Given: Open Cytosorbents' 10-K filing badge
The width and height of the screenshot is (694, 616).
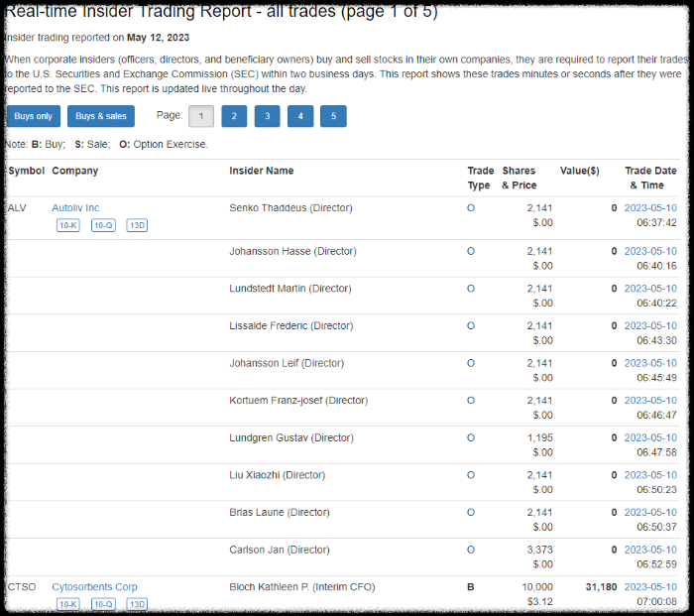Looking at the screenshot, I should pyautogui.click(x=68, y=604).
